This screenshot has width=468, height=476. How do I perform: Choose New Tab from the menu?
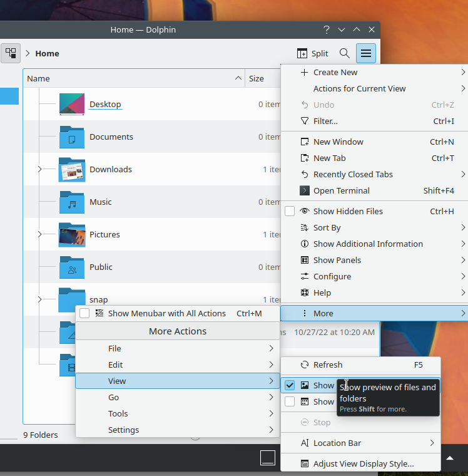point(329,158)
